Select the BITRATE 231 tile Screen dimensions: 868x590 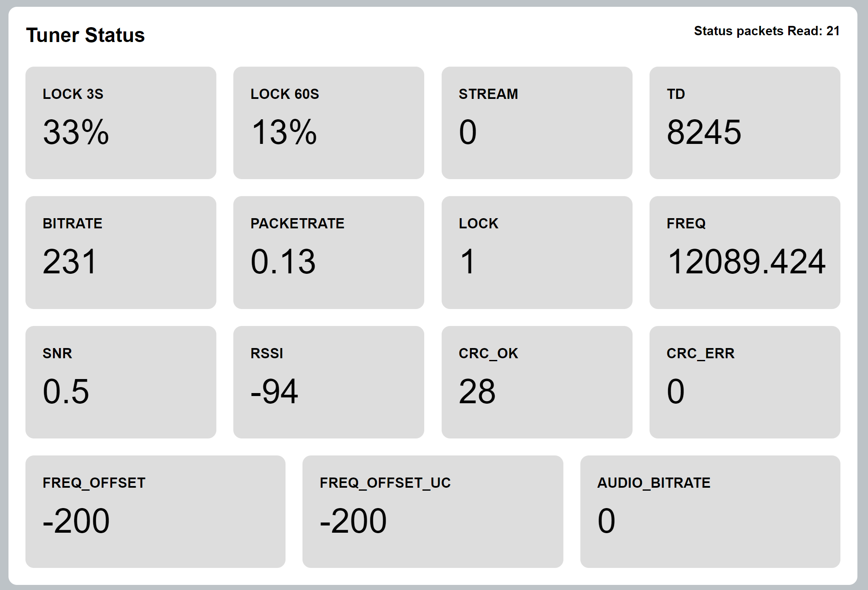(x=121, y=253)
